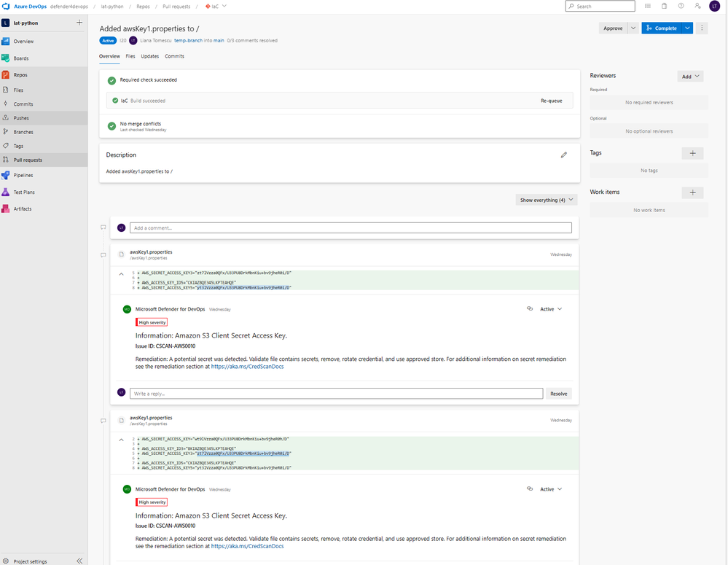Open Project settings gear
The height and width of the screenshot is (565, 728).
pyautogui.click(x=6, y=561)
